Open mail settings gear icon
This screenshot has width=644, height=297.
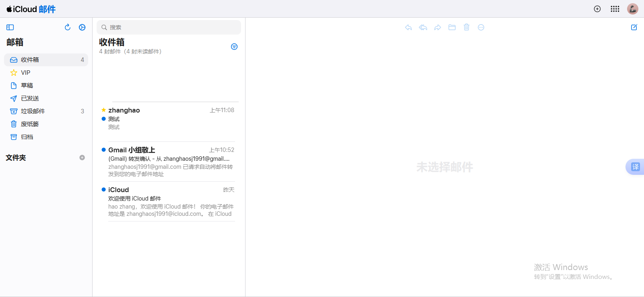point(82,27)
